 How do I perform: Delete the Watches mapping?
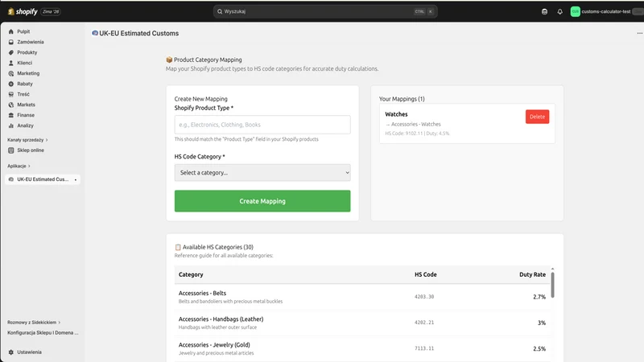coord(537,117)
